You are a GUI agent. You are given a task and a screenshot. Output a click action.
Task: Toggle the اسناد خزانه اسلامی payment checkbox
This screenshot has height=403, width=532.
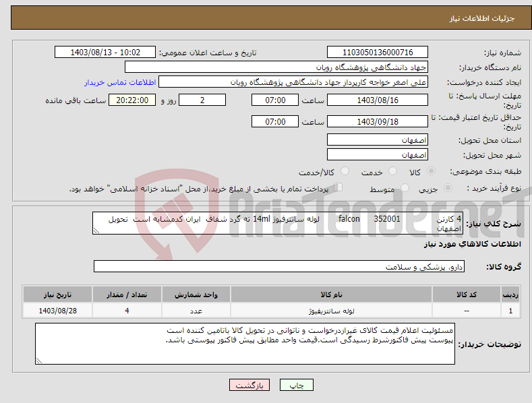click(338, 187)
